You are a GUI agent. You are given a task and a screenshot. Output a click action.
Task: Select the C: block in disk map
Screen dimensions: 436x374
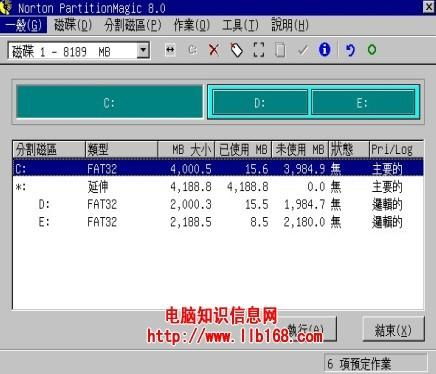109,102
